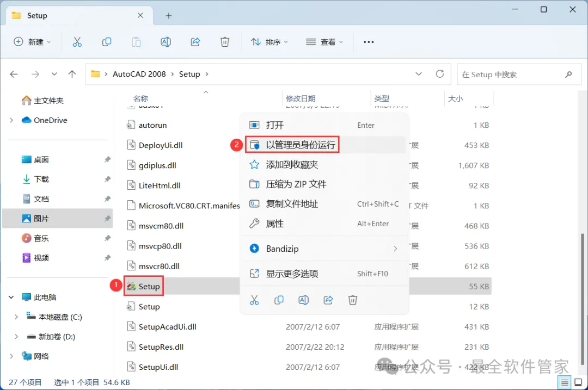Click AutoCAD 2008 breadcrumb segment

click(139, 74)
